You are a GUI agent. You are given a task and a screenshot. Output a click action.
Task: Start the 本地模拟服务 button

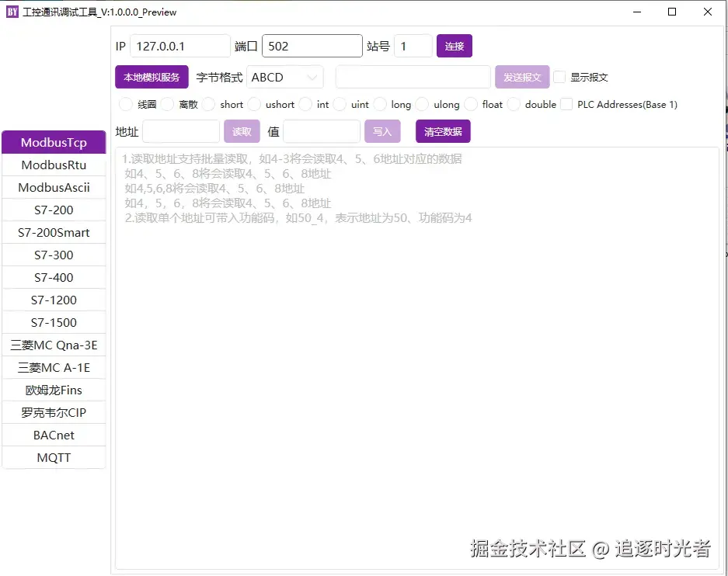(152, 77)
